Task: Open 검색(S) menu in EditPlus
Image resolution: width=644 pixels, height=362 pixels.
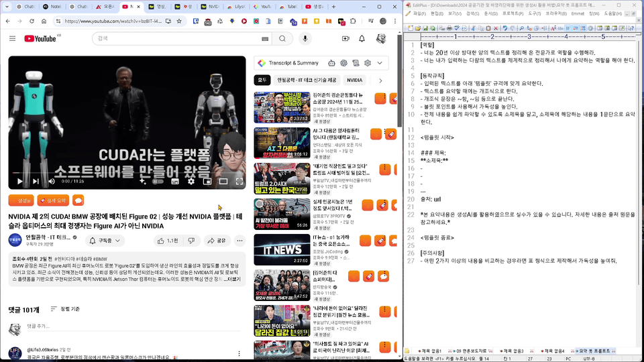Action: point(473,13)
